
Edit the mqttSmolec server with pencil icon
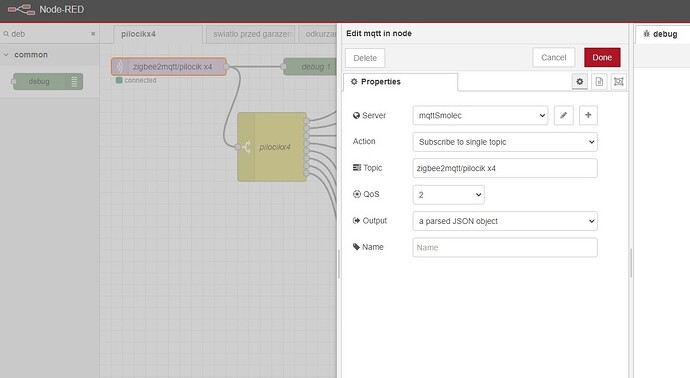click(x=564, y=115)
